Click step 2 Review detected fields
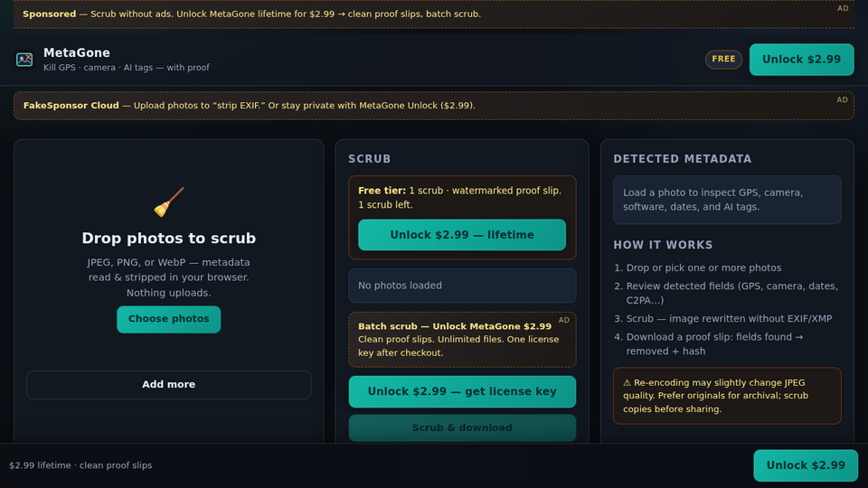The image size is (868, 488). click(x=731, y=293)
